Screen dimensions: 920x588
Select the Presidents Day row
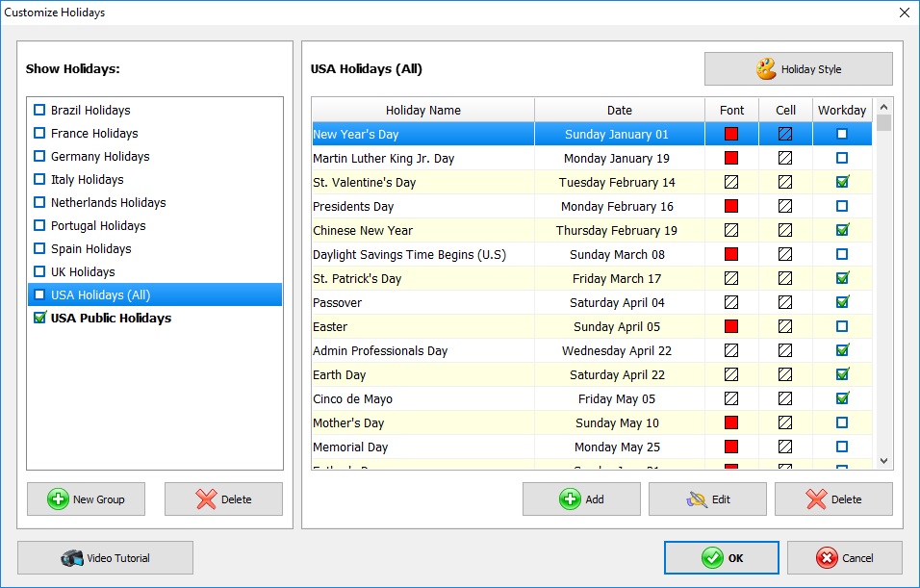pos(592,206)
